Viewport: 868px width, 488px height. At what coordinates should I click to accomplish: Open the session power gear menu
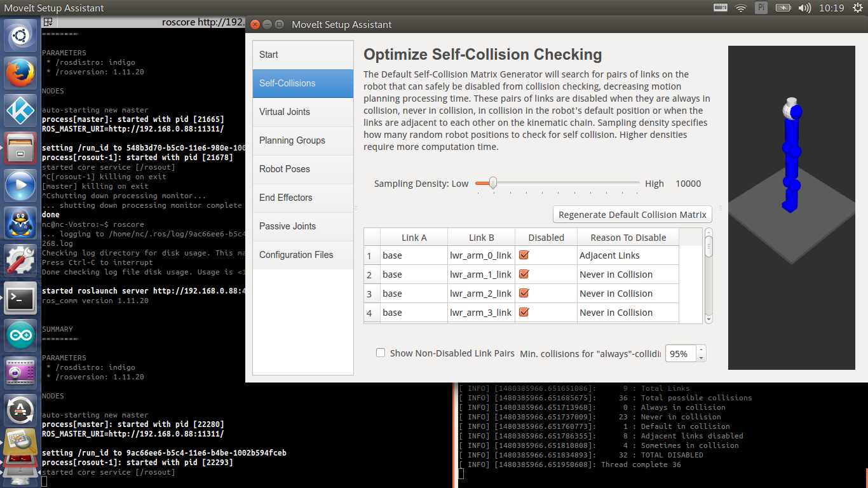point(857,8)
